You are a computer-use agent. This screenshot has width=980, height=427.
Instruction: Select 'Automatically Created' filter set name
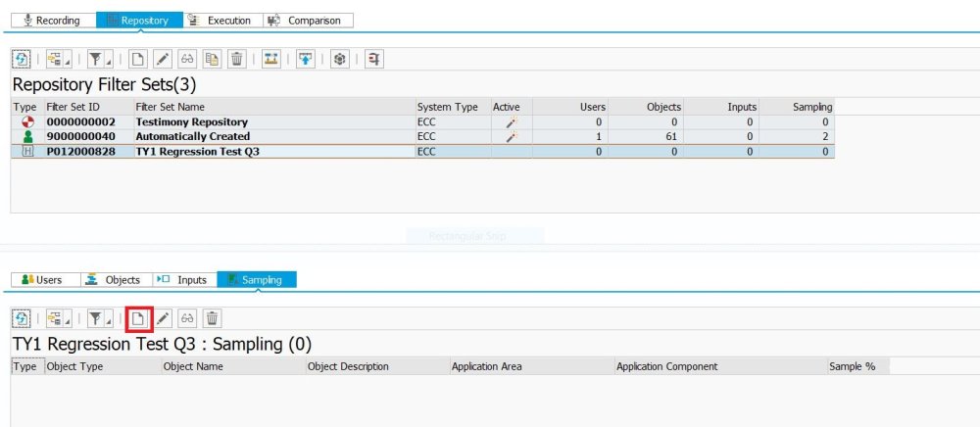click(x=192, y=137)
